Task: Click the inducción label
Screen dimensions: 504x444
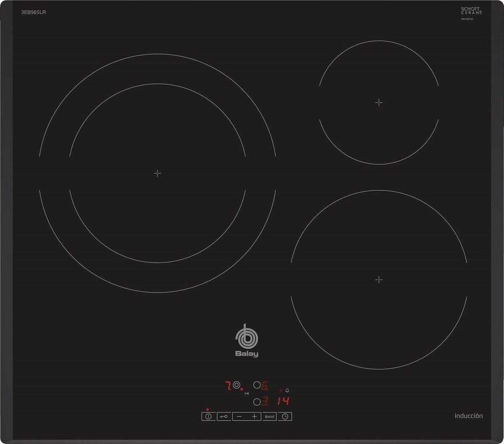Action: (468, 416)
